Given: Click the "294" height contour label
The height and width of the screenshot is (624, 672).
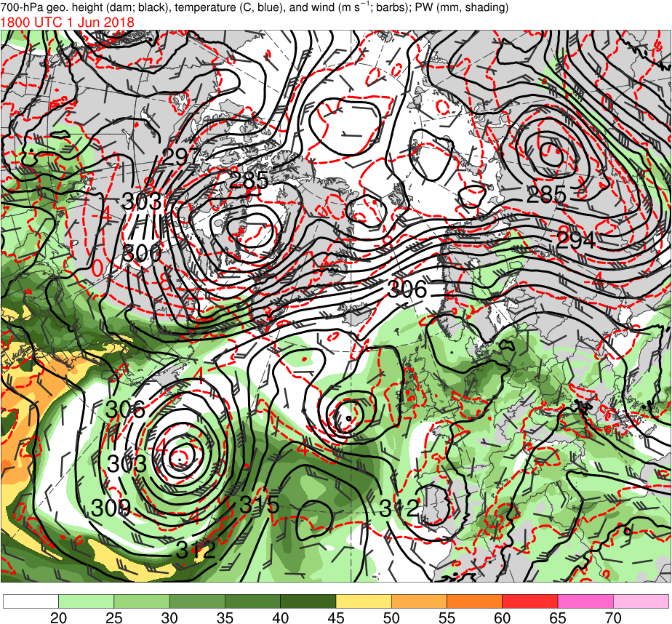Looking at the screenshot, I should pos(575,240).
